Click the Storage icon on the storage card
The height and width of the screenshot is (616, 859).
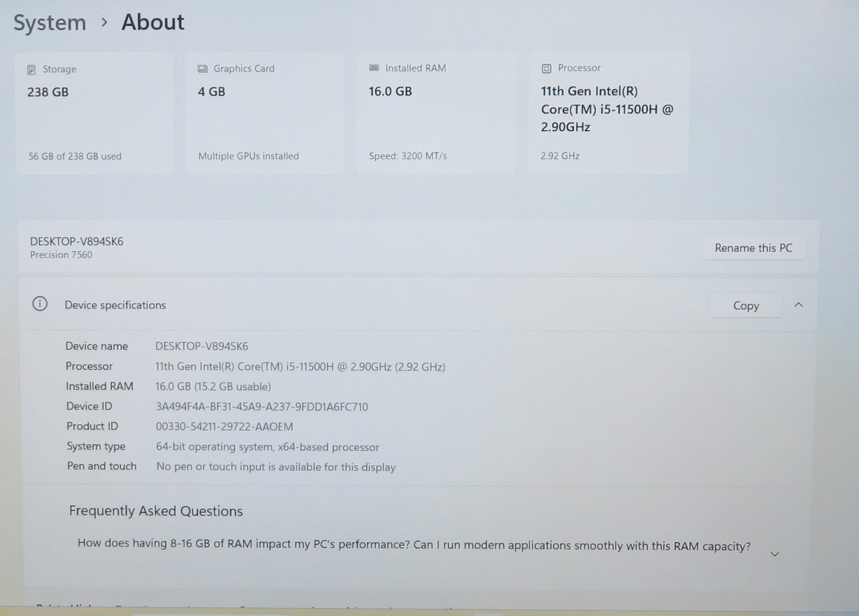pyautogui.click(x=33, y=69)
